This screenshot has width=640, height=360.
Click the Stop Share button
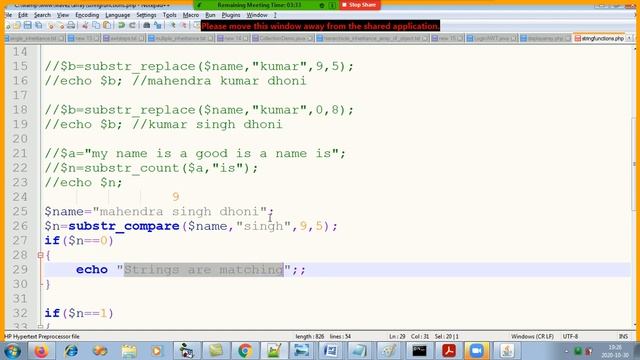(x=359, y=5)
